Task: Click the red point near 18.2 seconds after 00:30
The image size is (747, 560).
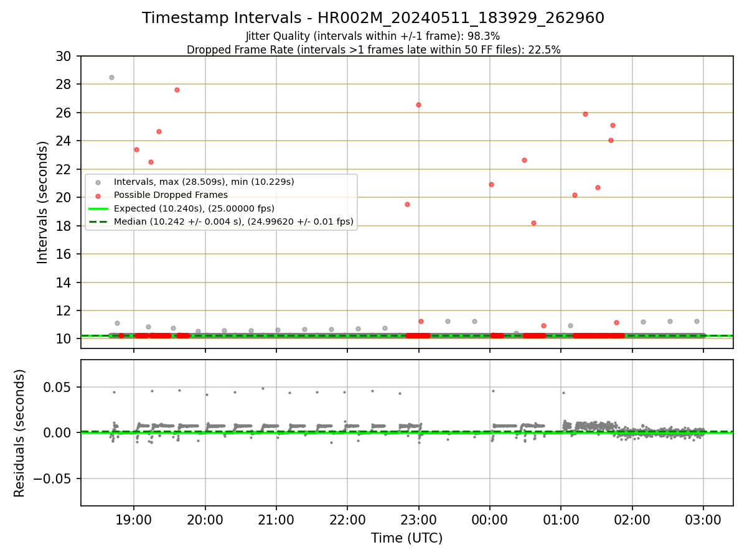Action: pos(533,223)
